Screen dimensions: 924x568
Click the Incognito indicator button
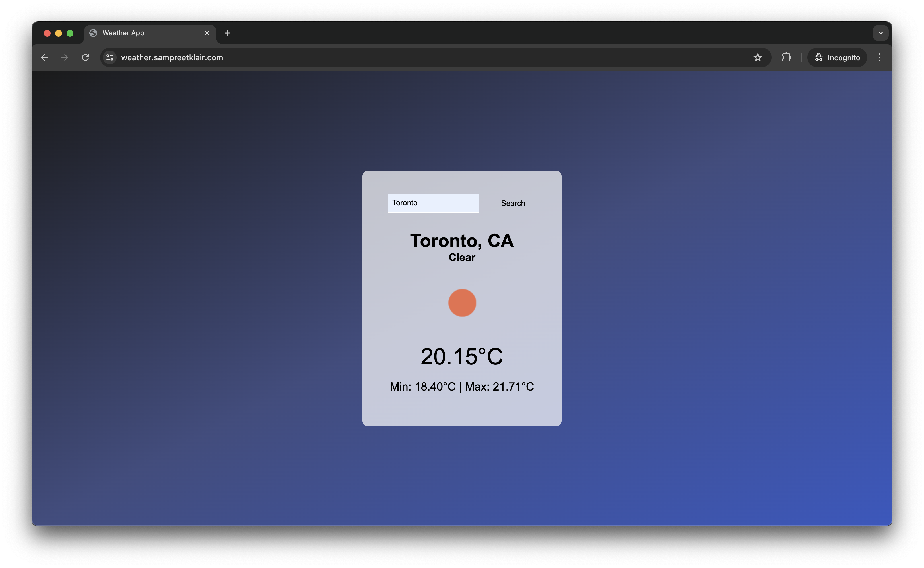[x=837, y=57]
